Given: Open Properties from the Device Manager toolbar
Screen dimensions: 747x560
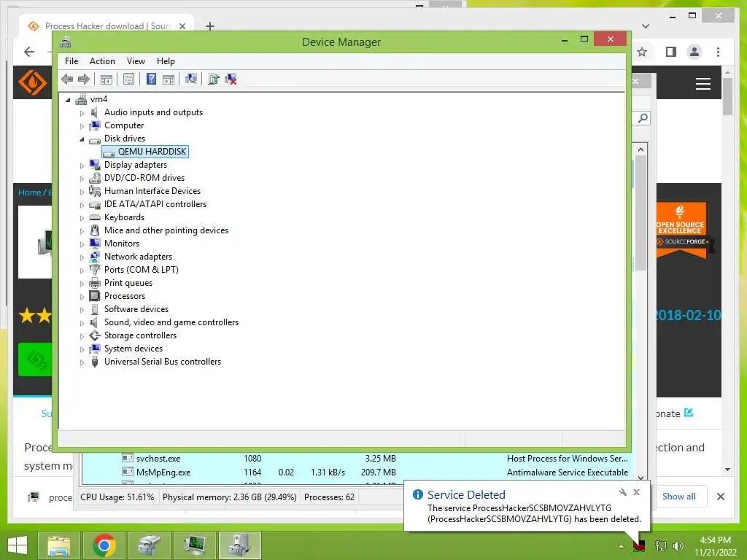Looking at the screenshot, I should pos(128,79).
